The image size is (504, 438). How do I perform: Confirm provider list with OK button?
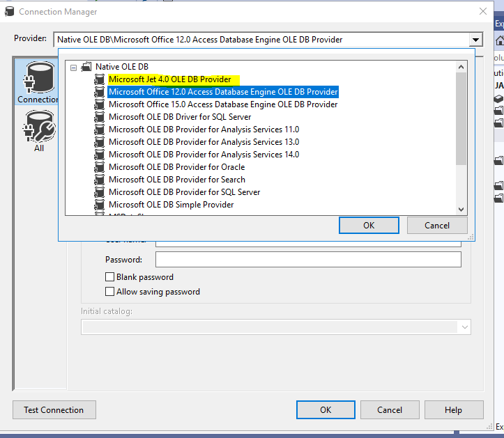(369, 225)
